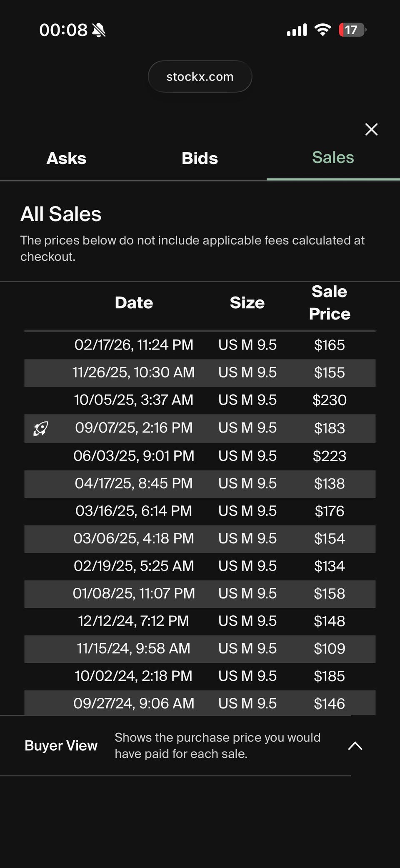400x868 pixels.
Task: Click the Size column header
Action: coord(247,302)
